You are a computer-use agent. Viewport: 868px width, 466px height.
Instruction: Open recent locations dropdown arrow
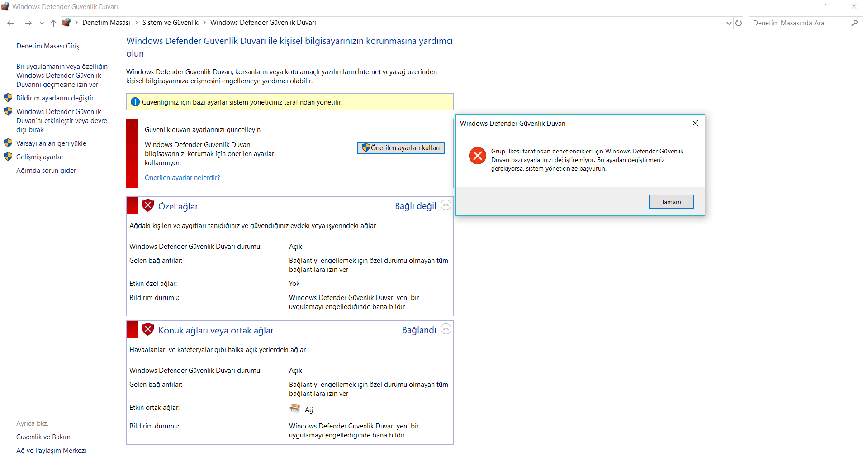pyautogui.click(x=42, y=23)
